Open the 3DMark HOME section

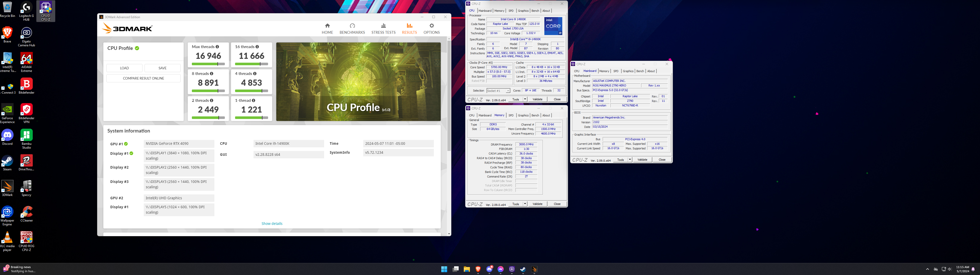point(327,29)
